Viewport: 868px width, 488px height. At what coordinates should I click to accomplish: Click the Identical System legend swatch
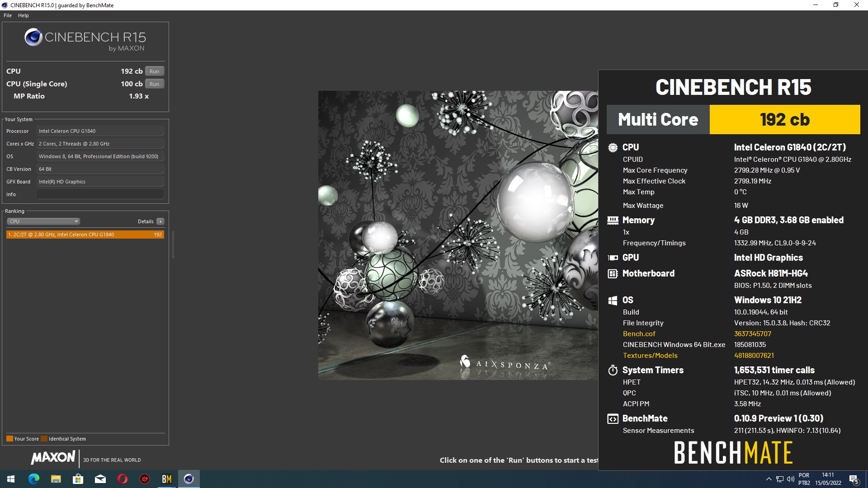44,439
